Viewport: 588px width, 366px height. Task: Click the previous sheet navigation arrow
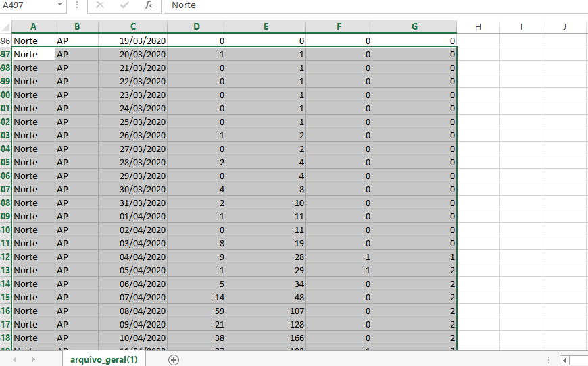[x=14, y=360]
